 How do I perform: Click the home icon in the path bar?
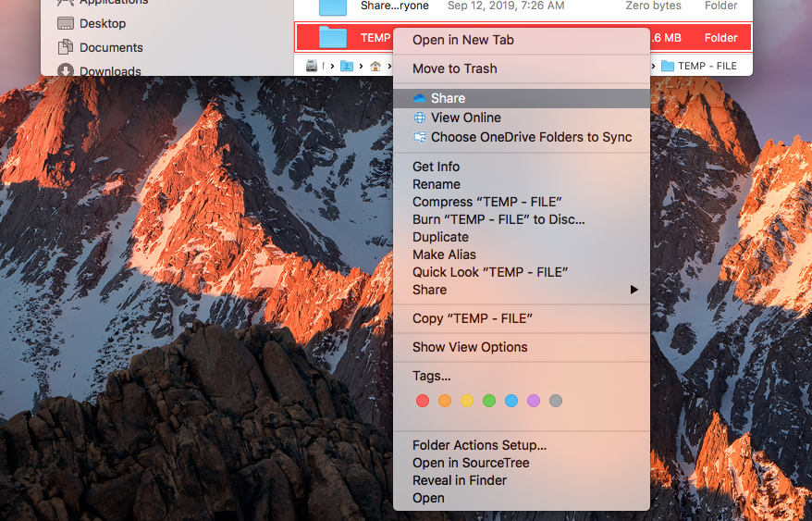[375, 66]
